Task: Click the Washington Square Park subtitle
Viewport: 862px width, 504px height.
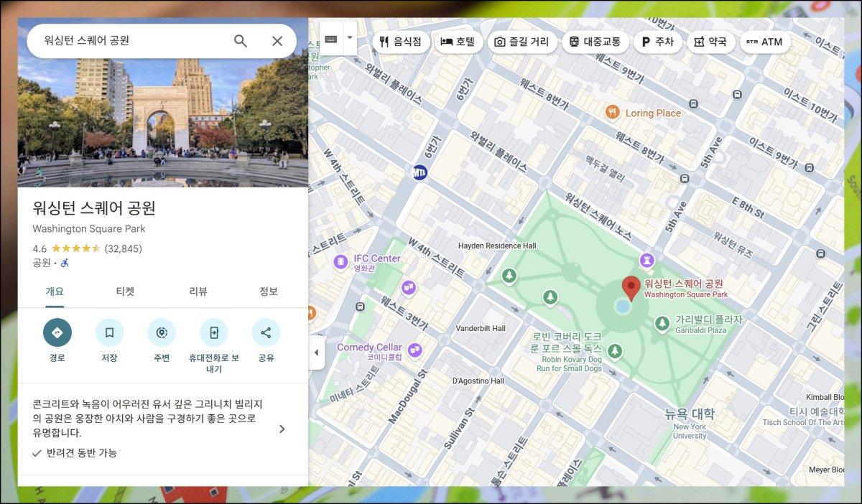Action: point(89,229)
